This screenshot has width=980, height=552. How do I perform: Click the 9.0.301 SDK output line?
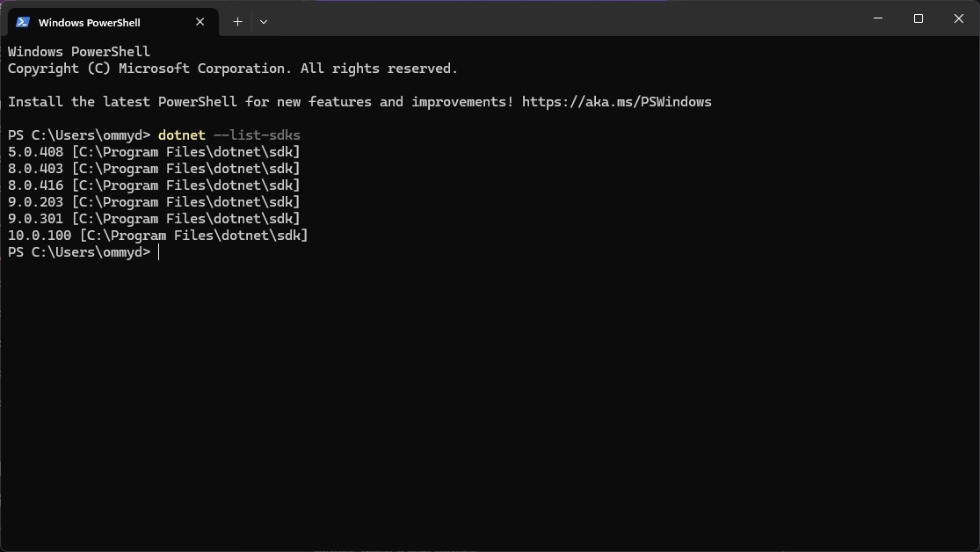(154, 219)
